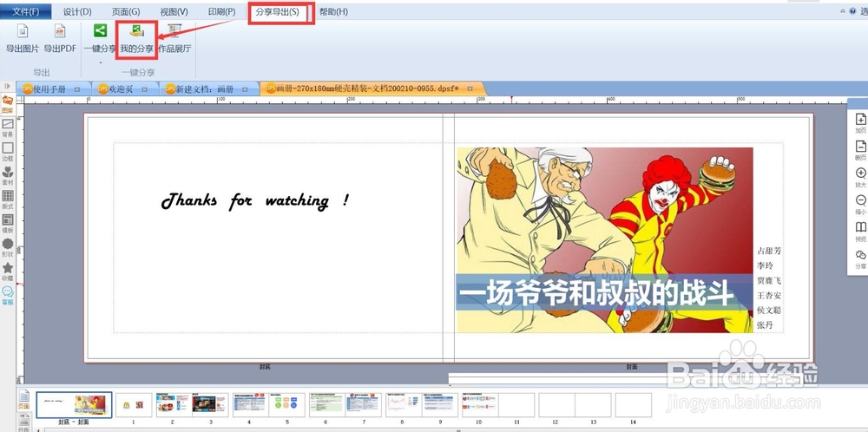868x432 pixels.
Task: Switch to the 新建文档：画册 tab
Action: click(205, 89)
